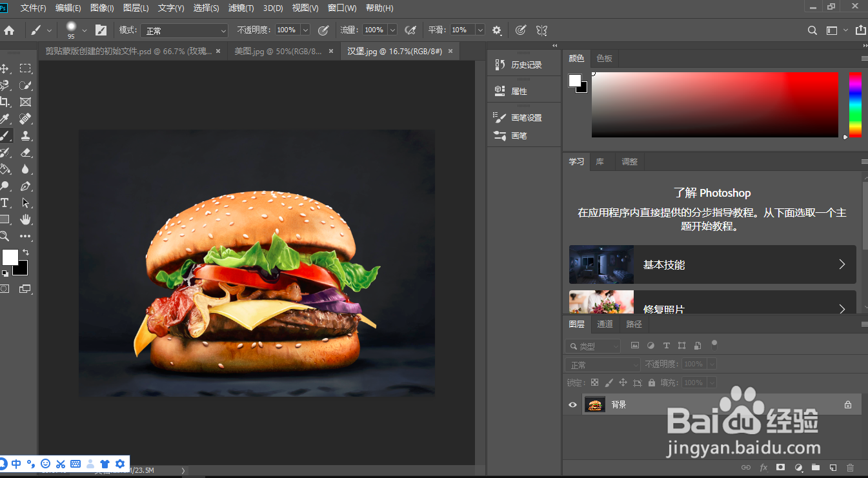The image size is (868, 478).
Task: Toggle type layer filter in Layers panel
Action: tap(666, 346)
